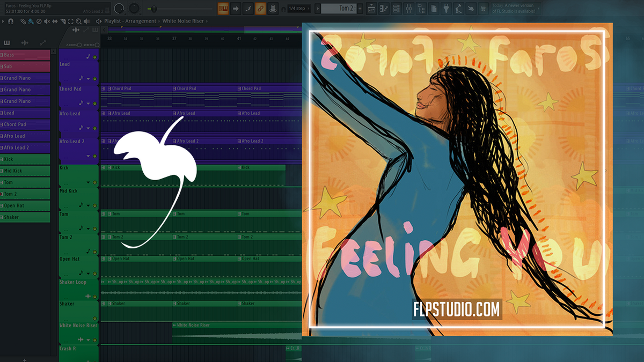
Task: Click the metronome icon in the transport bar
Action: pos(248,8)
